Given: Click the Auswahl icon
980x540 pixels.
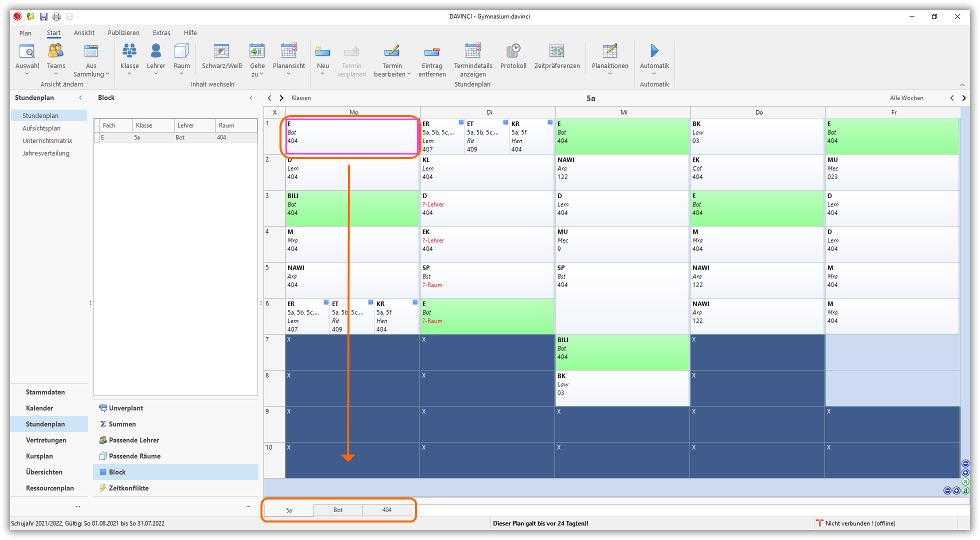Looking at the screenshot, I should pos(27,51).
